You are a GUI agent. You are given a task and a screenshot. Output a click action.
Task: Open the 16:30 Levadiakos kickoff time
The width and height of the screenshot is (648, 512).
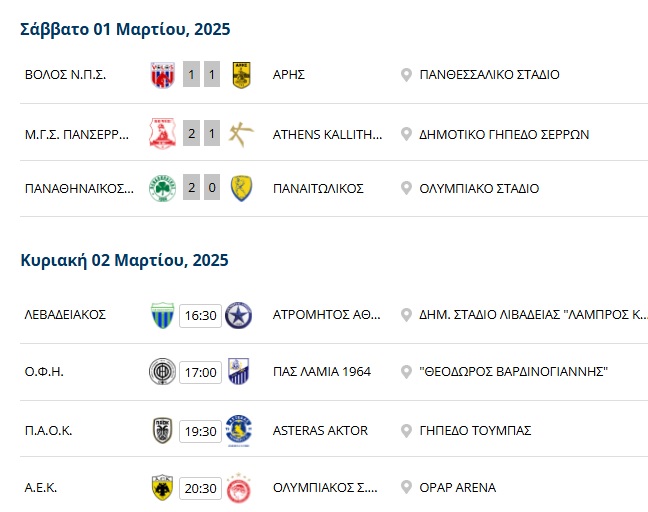pyautogui.click(x=200, y=316)
